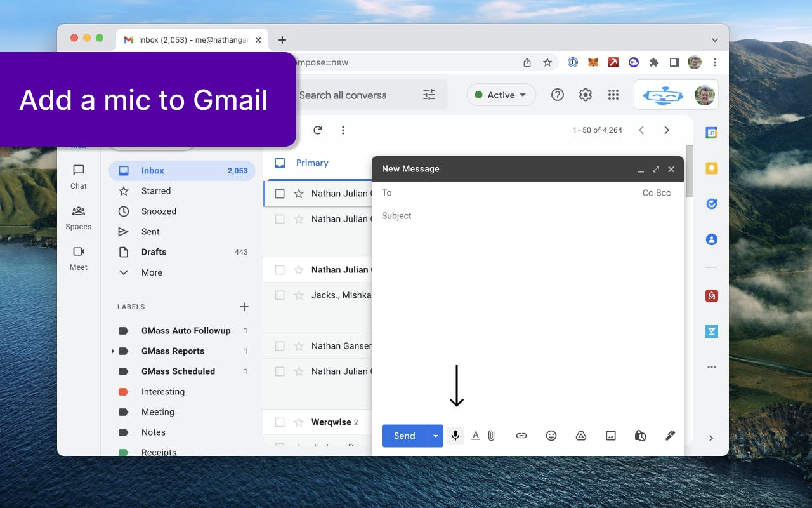Open Google Calendar in side panel
The height and width of the screenshot is (508, 812).
coord(712,133)
